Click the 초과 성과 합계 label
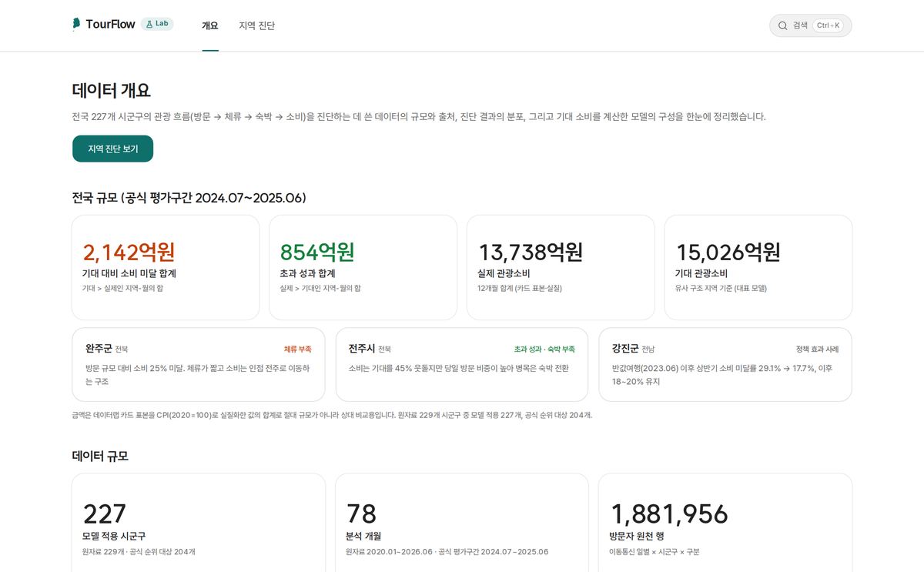Screen dimensions: 924x572 [x=307, y=273]
